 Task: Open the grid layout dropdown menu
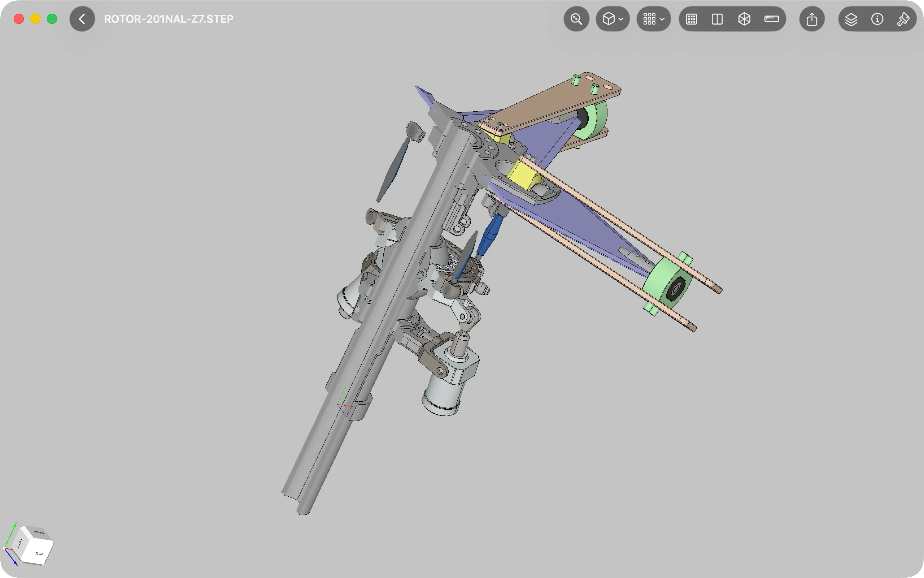654,19
